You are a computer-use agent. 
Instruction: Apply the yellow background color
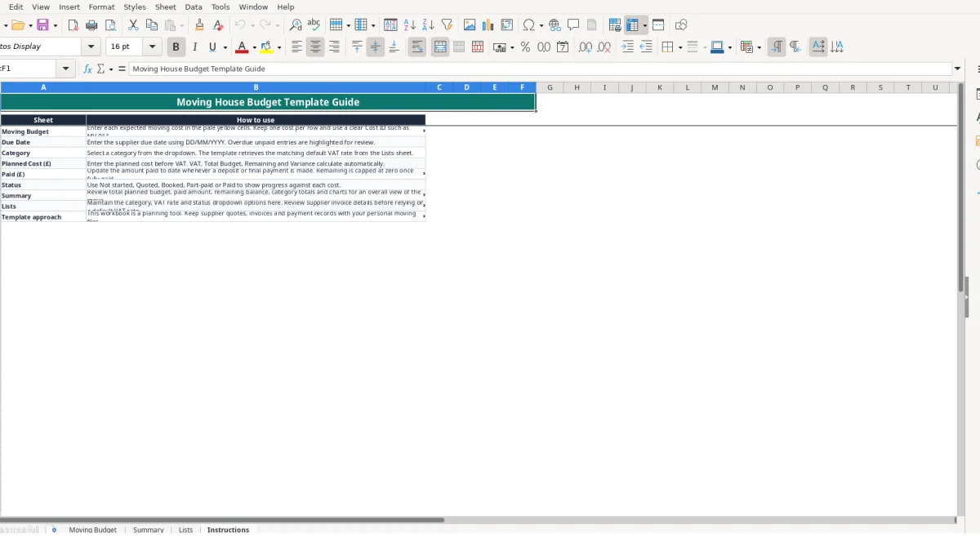pyautogui.click(x=266, y=47)
